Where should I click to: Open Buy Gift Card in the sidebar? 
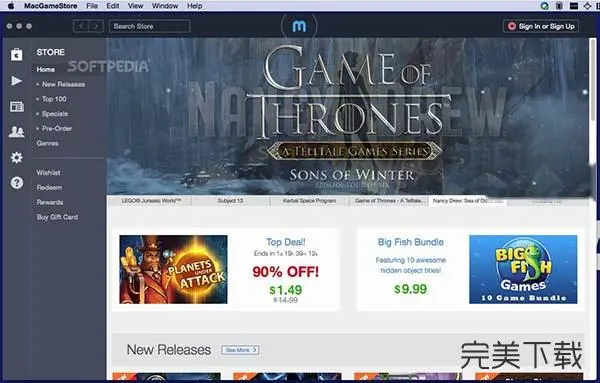pyautogui.click(x=57, y=217)
